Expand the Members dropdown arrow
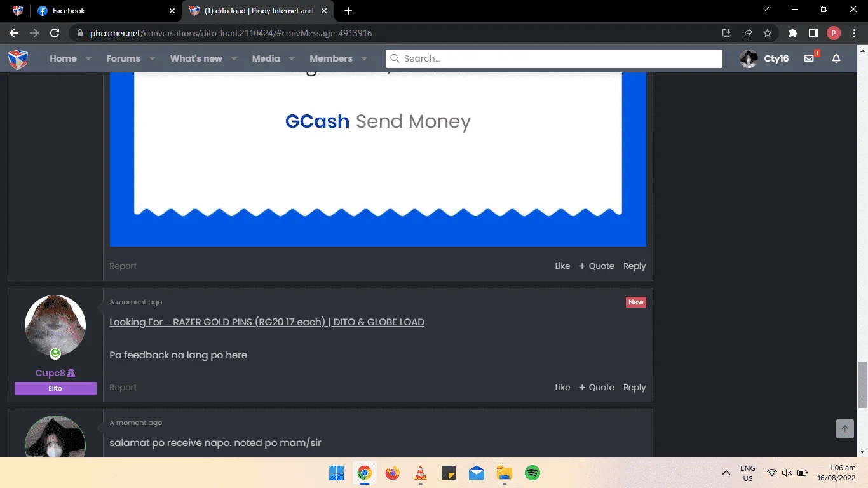Screen dimensions: 868x488 (364, 58)
